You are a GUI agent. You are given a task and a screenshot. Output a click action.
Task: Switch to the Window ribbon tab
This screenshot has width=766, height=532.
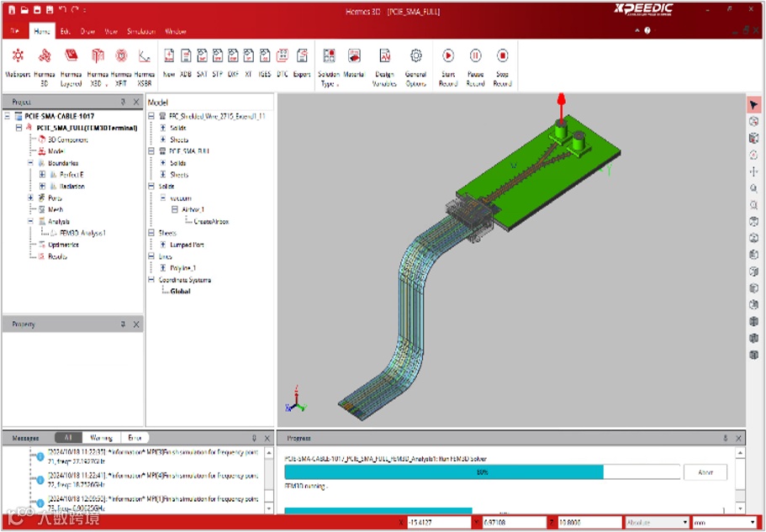tap(176, 31)
